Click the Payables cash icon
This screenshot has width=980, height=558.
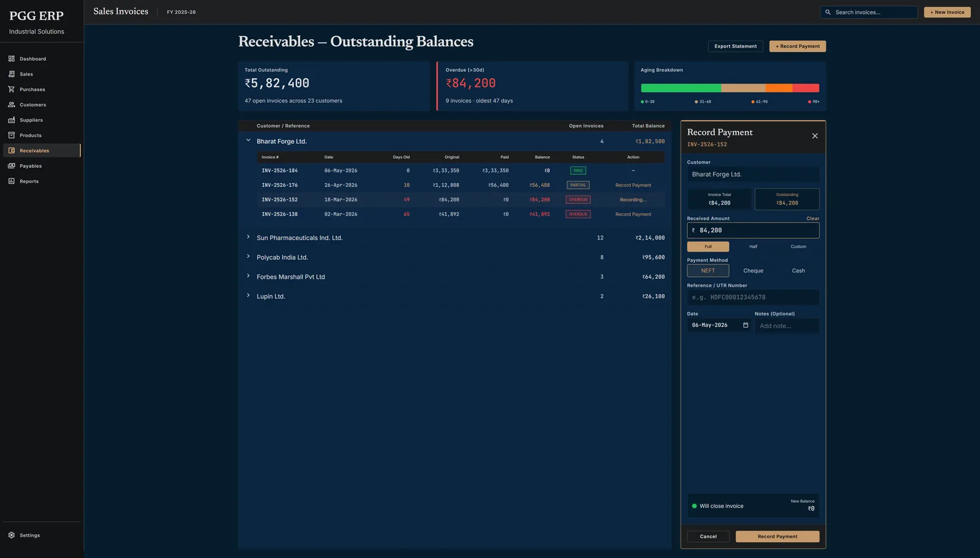[x=12, y=166]
